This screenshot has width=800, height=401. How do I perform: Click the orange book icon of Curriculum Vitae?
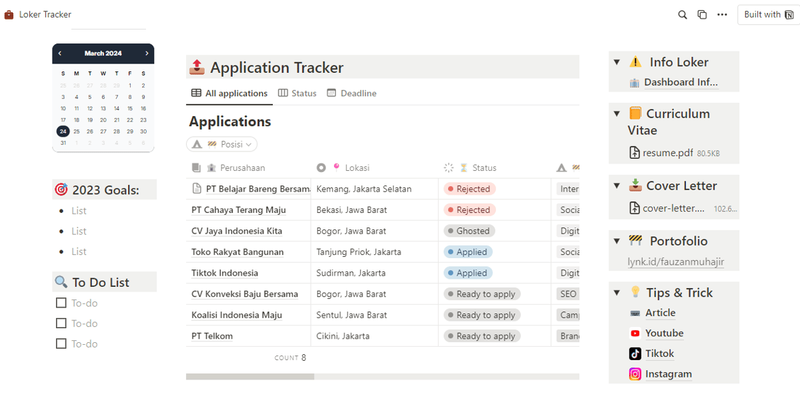pyautogui.click(x=635, y=113)
